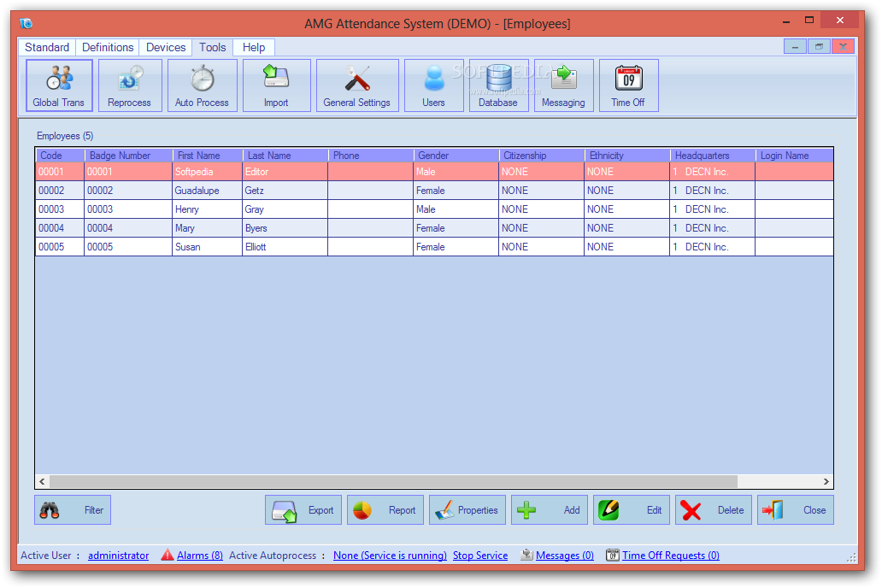This screenshot has width=882, height=588.
Task: Click last name Getz cell
Action: point(285,191)
